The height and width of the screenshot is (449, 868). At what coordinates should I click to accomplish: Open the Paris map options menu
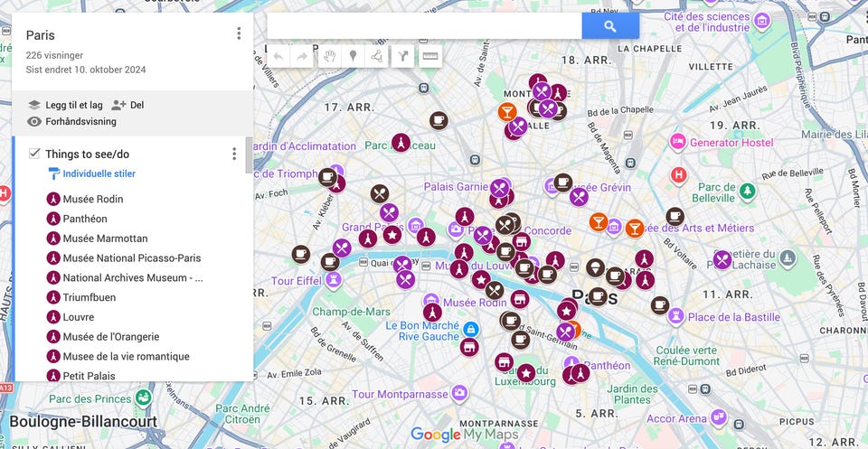(x=239, y=33)
